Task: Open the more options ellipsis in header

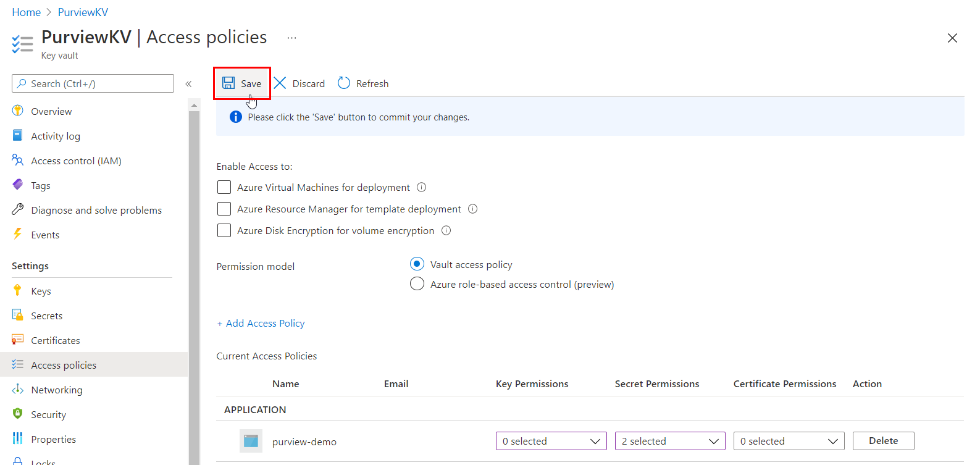Action: [291, 38]
